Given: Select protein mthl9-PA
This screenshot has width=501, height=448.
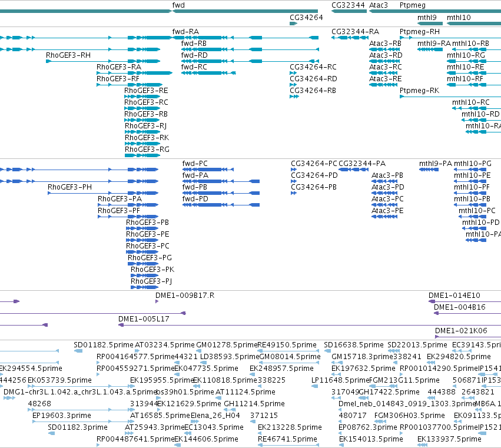Looking at the screenshot, I should pyautogui.click(x=429, y=170).
